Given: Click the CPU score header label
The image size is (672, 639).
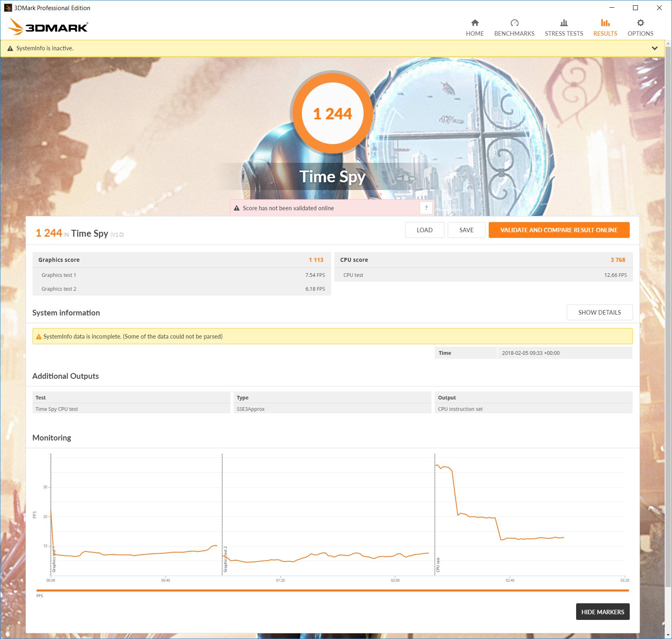Looking at the screenshot, I should (354, 260).
